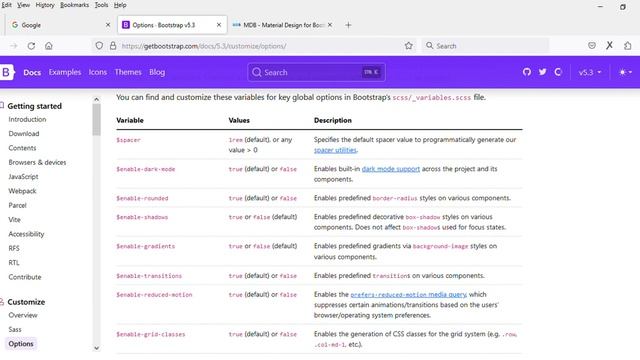
Task: Follow the dark mode support link
Action: [391, 169]
